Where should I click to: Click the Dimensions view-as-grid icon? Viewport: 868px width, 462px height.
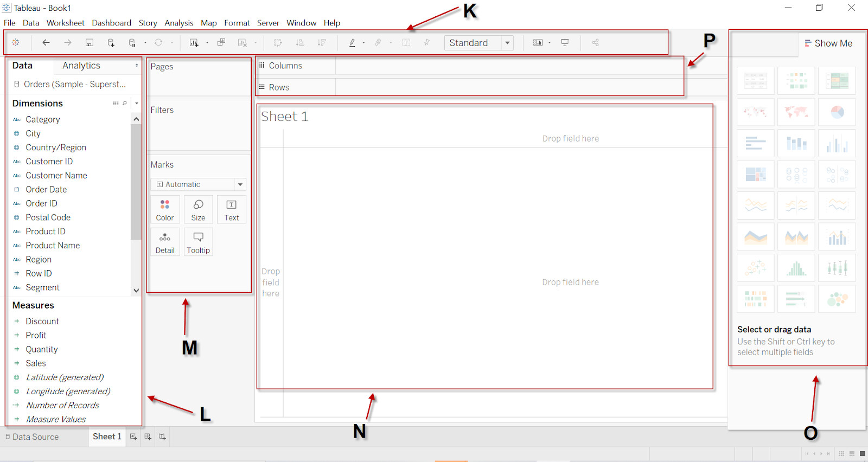(116, 103)
